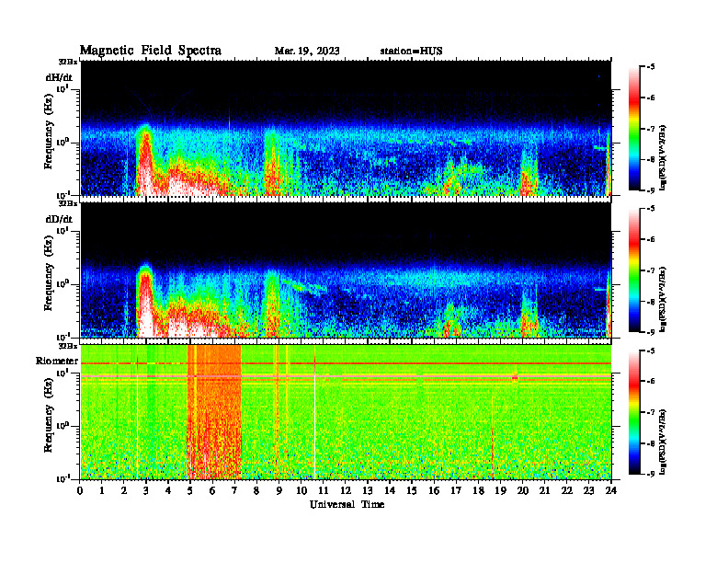Click the "station=HUS" label
This screenshot has width=728, height=563.
[x=411, y=51]
